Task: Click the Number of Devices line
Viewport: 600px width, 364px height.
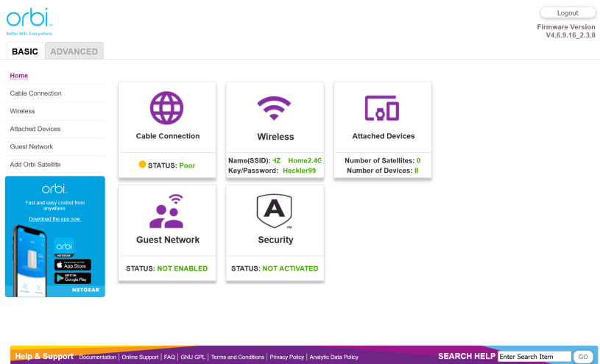Action: pos(383,171)
